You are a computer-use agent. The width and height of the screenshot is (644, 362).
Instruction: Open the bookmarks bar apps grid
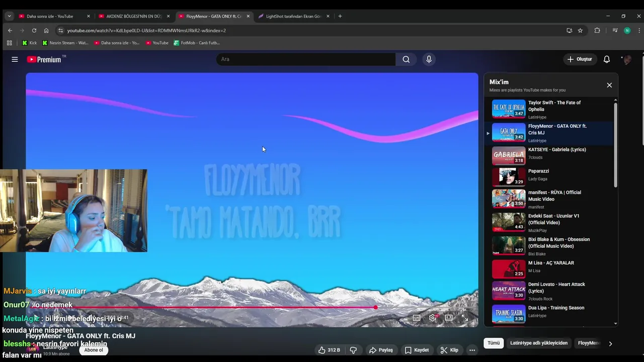point(9,43)
